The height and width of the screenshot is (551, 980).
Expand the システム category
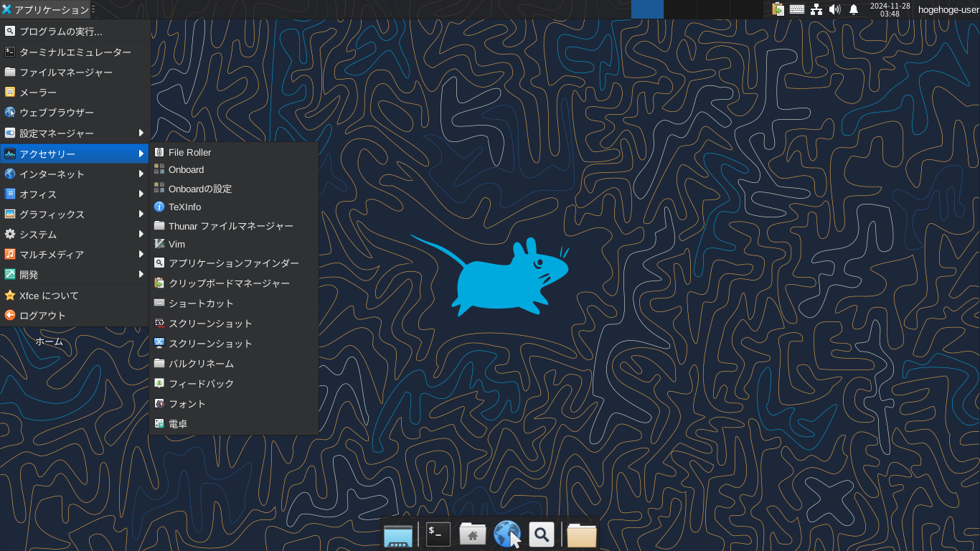click(x=75, y=235)
